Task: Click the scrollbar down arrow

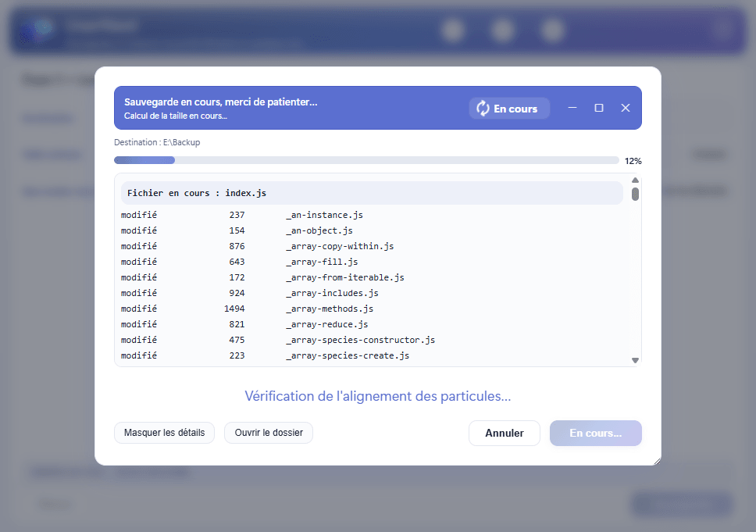Action: pyautogui.click(x=635, y=359)
